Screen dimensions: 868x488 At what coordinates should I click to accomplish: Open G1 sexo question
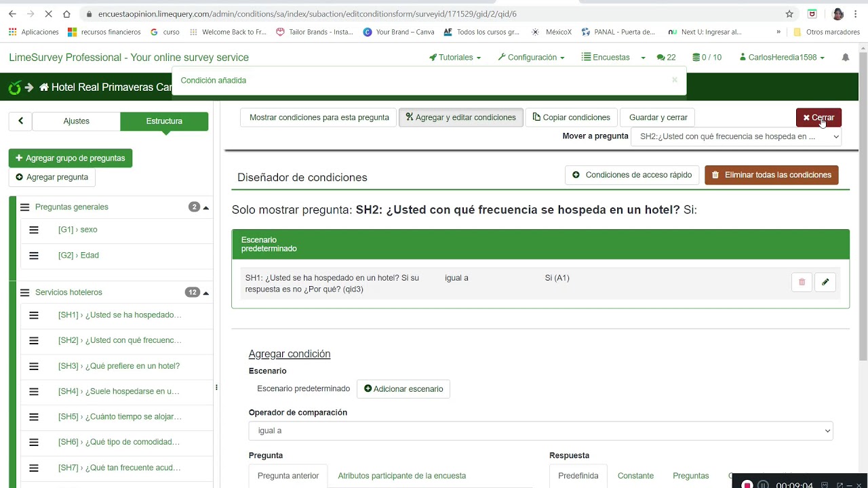click(x=78, y=230)
